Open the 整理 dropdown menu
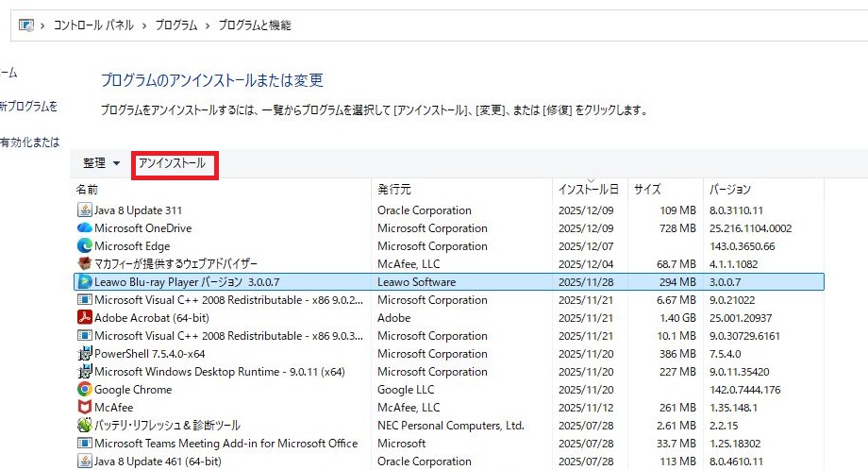The width and height of the screenshot is (868, 470). tap(101, 164)
